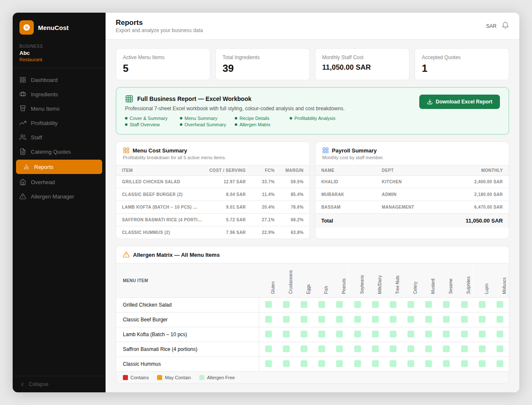This screenshot has height=405, width=532.
Task: Click Saffron Basmati Rice row in allergen matrix
Action: (312, 349)
